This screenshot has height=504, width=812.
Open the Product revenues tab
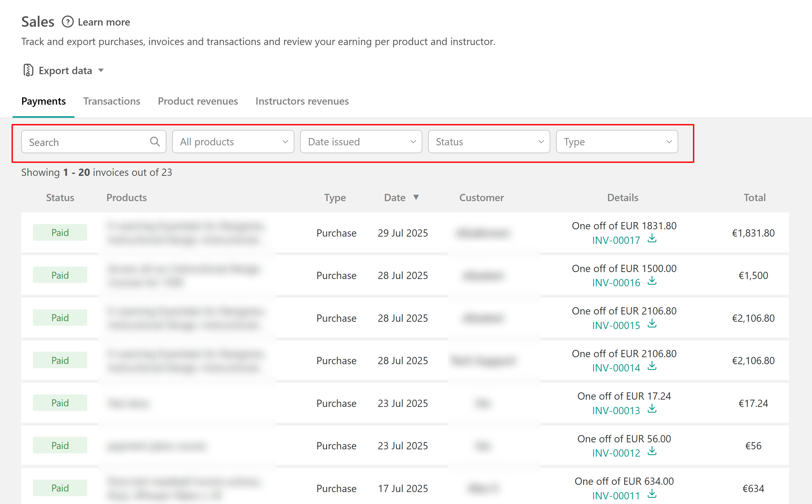tap(198, 101)
